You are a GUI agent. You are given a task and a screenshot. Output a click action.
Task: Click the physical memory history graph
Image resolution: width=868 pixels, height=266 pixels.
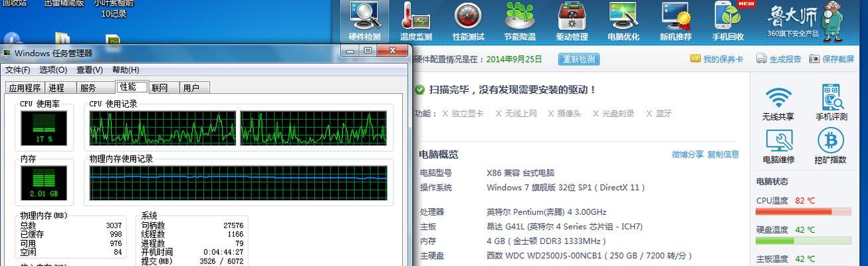(x=238, y=183)
